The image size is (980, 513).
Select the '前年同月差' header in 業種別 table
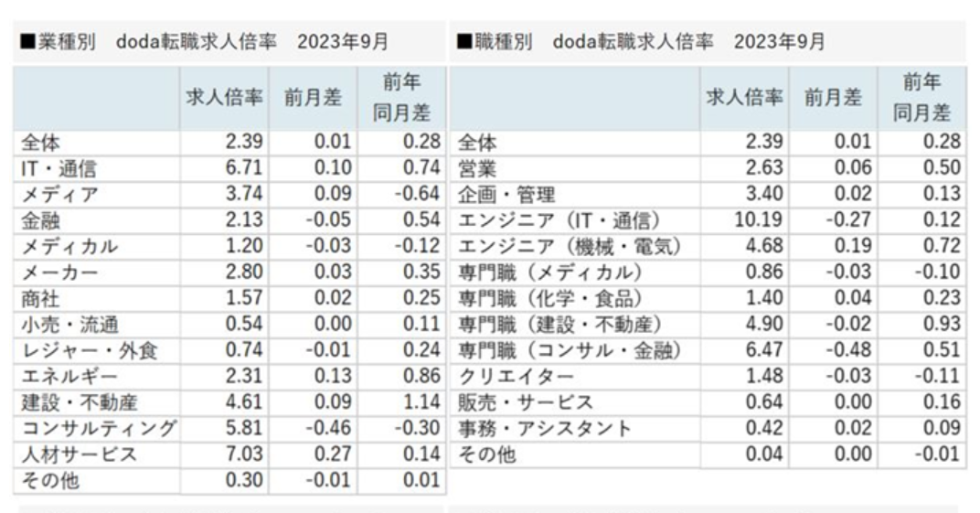coord(402,98)
